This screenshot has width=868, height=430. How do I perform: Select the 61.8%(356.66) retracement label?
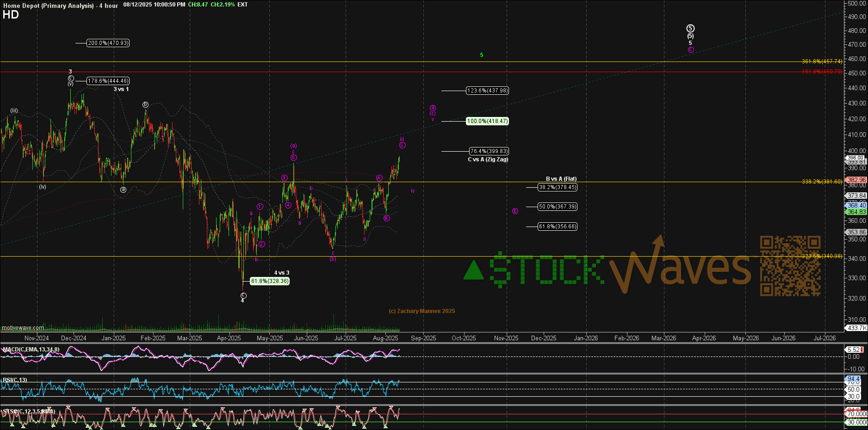point(558,227)
